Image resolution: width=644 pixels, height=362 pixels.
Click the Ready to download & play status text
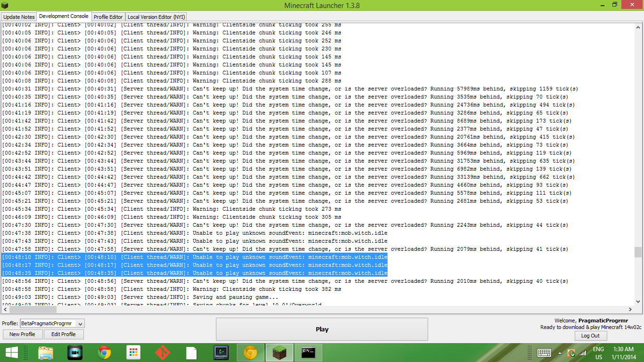click(x=591, y=327)
